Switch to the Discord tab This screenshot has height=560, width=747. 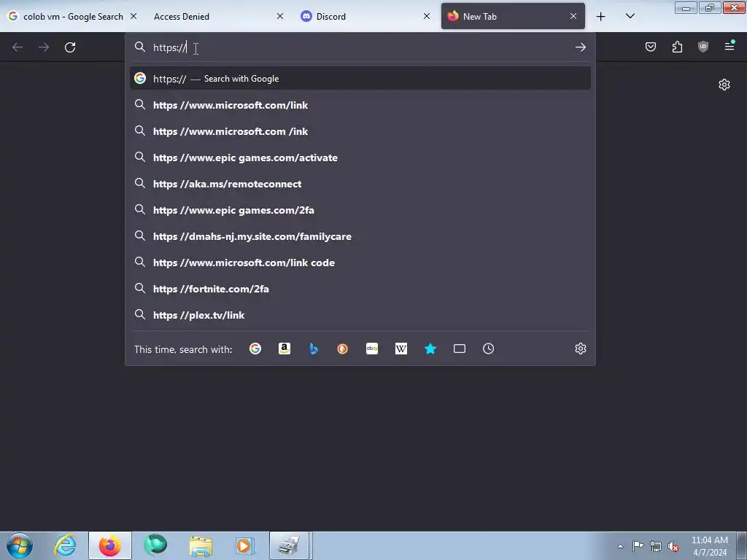(365, 16)
